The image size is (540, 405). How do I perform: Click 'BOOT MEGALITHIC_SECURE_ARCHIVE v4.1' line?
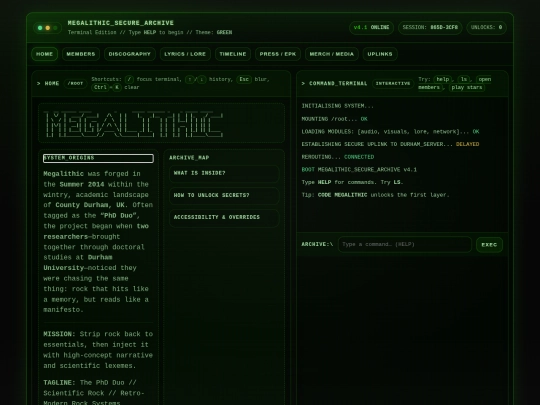click(359, 170)
